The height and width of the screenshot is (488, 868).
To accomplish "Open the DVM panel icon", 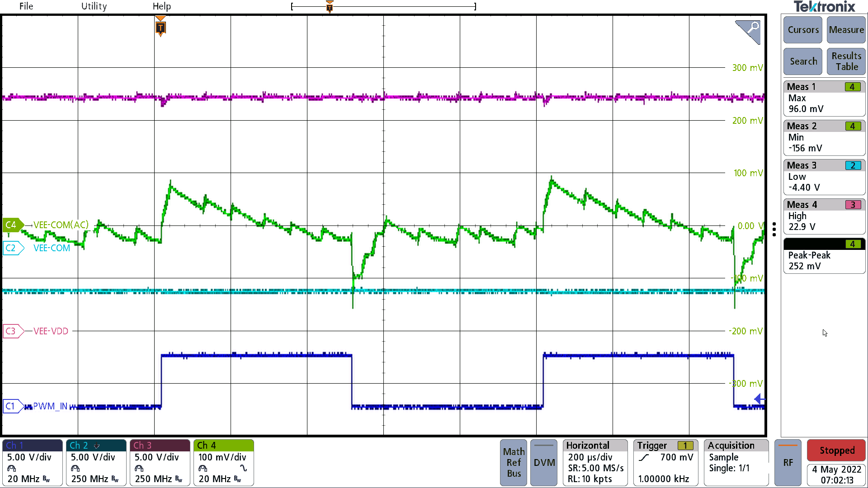I will pos(543,462).
